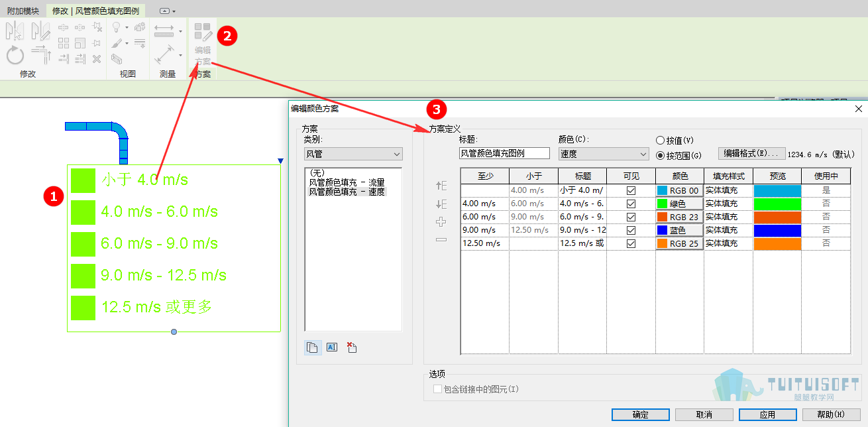Click the delete scheme icon
The width and height of the screenshot is (868, 427).
point(352,347)
